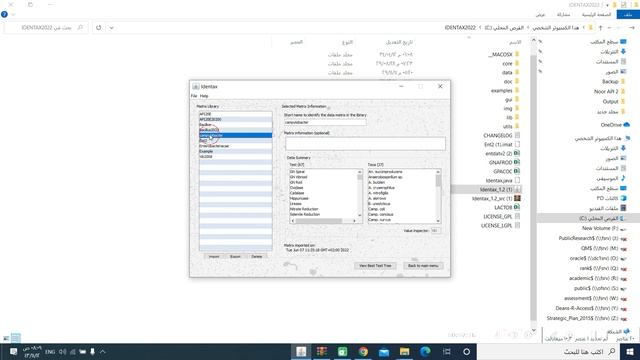The image size is (640, 360).
Task: Open New Volume (F:) in navigation pane
Action: pyautogui.click(x=604, y=228)
